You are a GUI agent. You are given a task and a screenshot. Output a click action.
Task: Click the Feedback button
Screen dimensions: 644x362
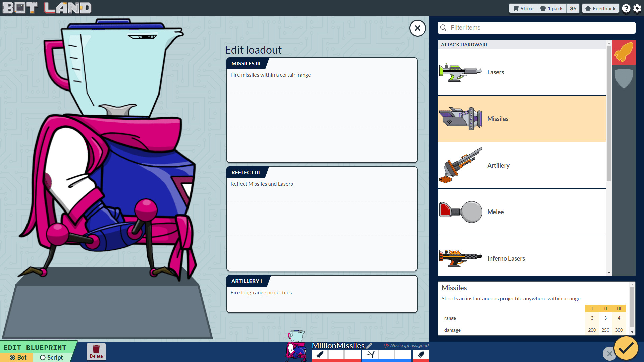tap(600, 8)
